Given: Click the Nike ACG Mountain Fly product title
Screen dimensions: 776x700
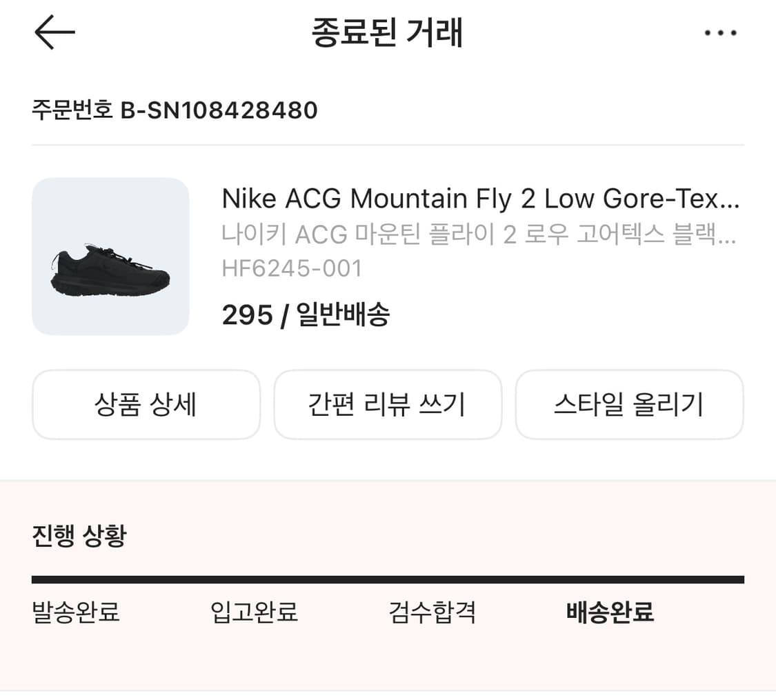Looking at the screenshot, I should pos(480,199).
